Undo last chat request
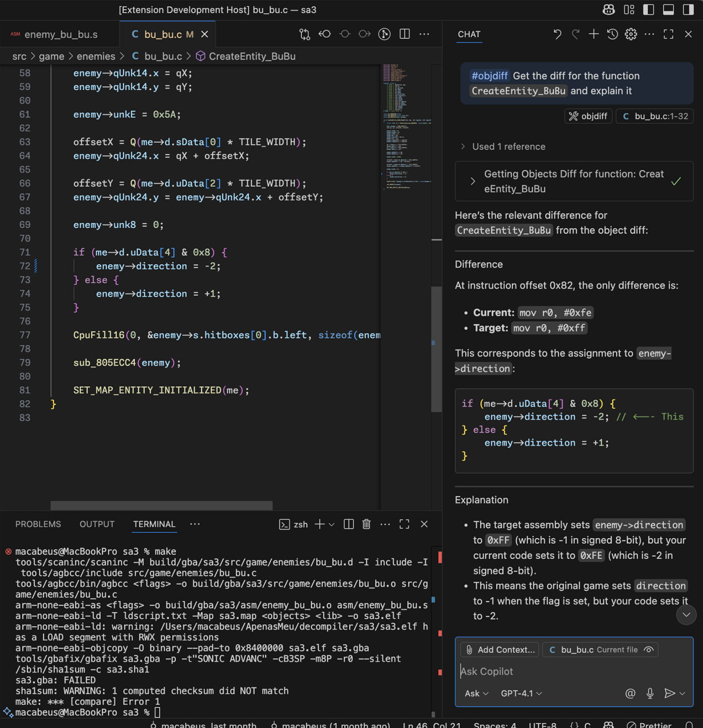The image size is (703, 728). pos(557,34)
